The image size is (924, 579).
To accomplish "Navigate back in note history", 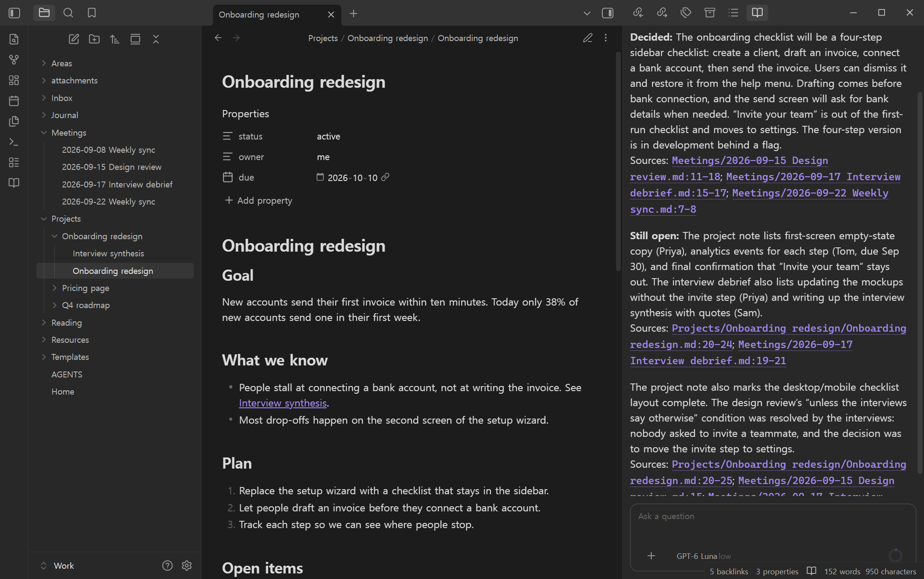I will tap(218, 38).
